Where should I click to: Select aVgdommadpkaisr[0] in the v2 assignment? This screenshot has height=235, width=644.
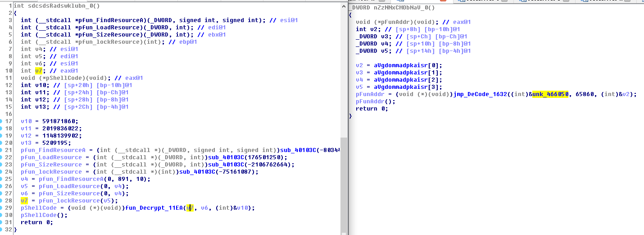click(408, 65)
